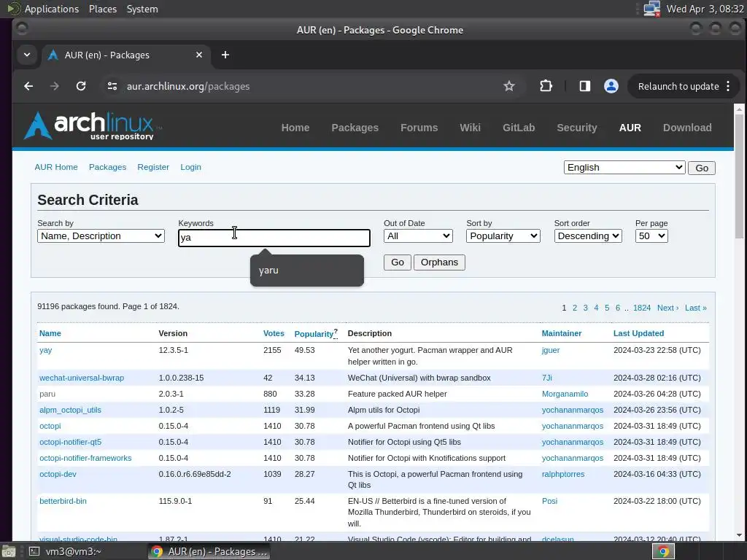Expand the Out of Date dropdown

pos(418,236)
